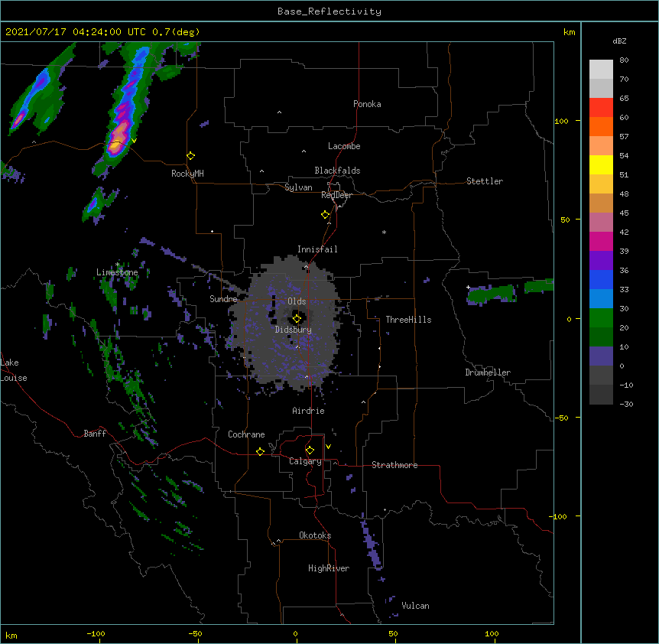This screenshot has width=659, height=644.
Task: Click the Lacombe label
Action: [x=344, y=146]
